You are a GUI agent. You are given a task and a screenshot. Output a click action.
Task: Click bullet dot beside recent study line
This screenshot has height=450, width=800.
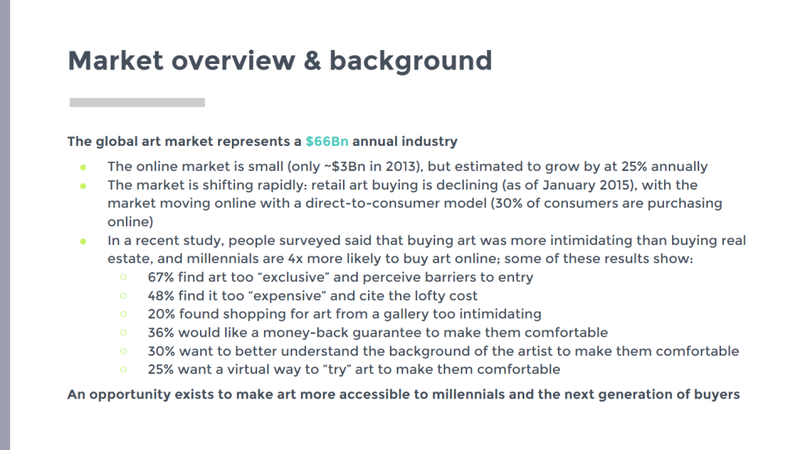point(83,241)
